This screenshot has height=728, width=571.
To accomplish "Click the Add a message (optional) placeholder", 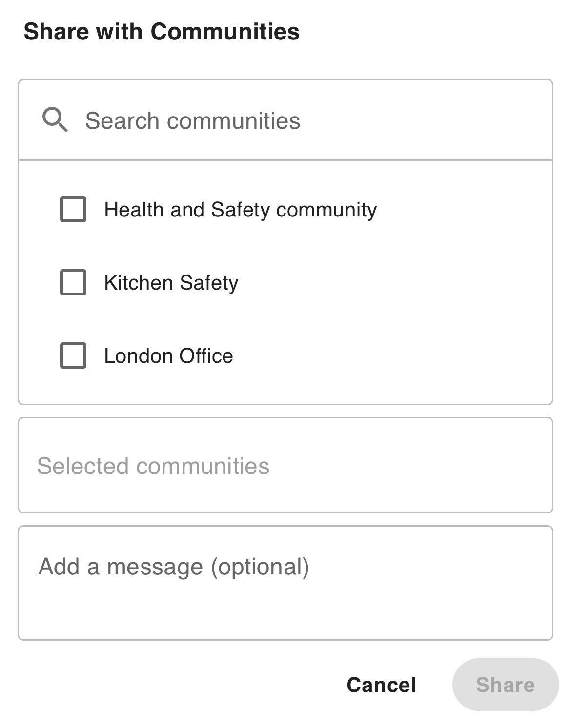I will (x=174, y=567).
